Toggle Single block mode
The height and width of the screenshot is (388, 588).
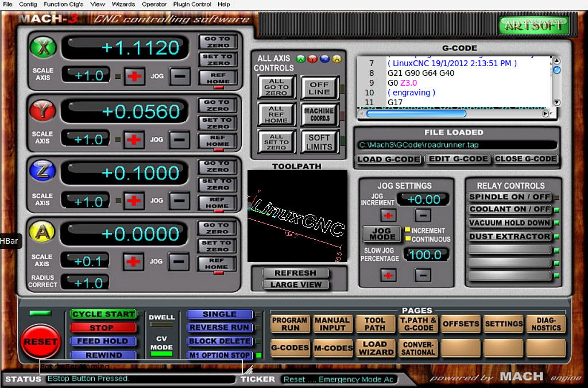pyautogui.click(x=219, y=314)
